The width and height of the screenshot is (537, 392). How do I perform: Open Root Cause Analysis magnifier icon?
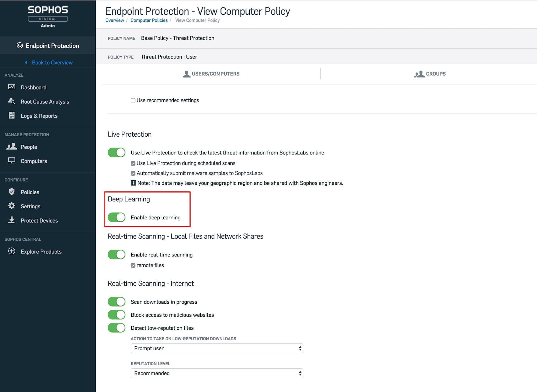(x=12, y=101)
